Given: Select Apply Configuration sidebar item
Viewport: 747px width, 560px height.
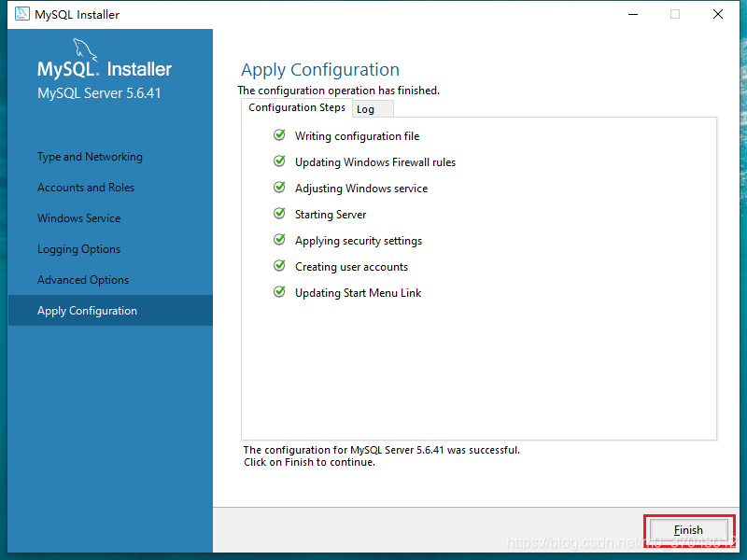Looking at the screenshot, I should click(110, 311).
